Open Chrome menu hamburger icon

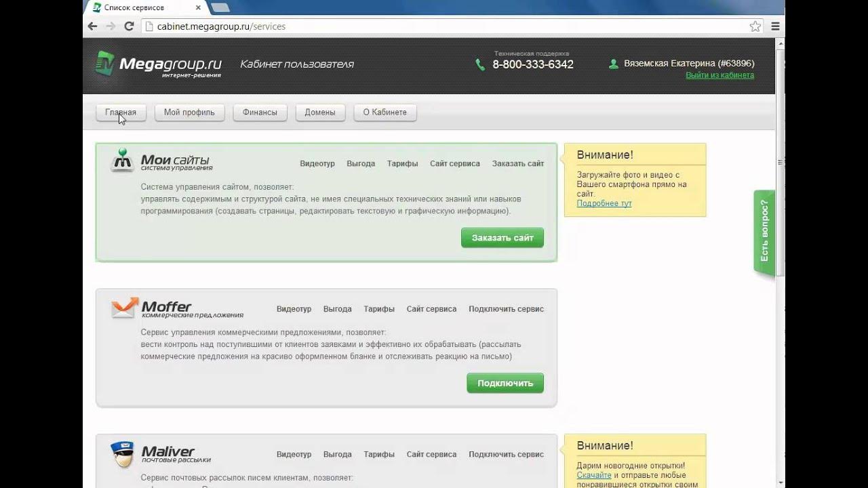[x=775, y=26]
